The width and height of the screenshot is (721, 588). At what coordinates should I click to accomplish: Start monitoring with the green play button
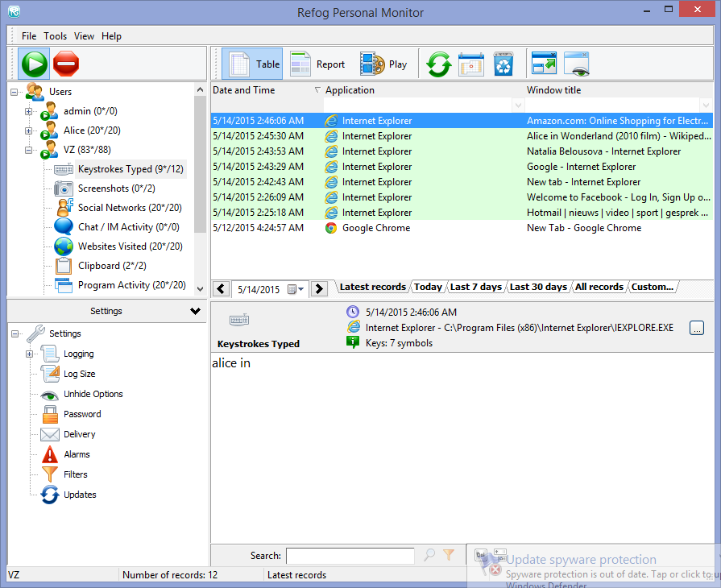[x=34, y=64]
